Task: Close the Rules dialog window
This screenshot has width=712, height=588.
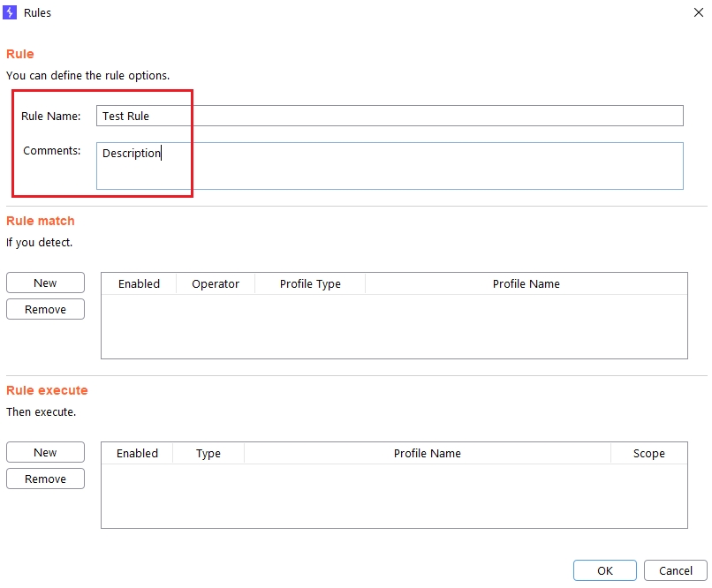Action: click(x=698, y=13)
